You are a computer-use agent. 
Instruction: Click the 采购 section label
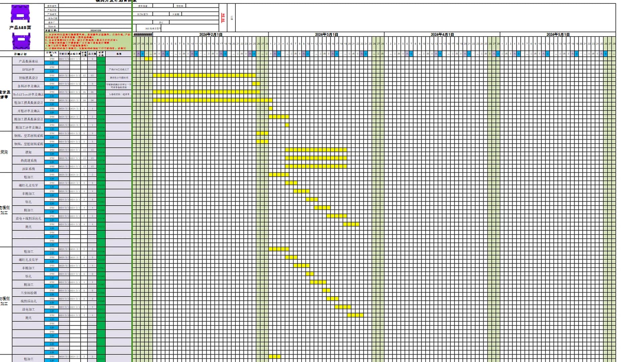point(4,152)
